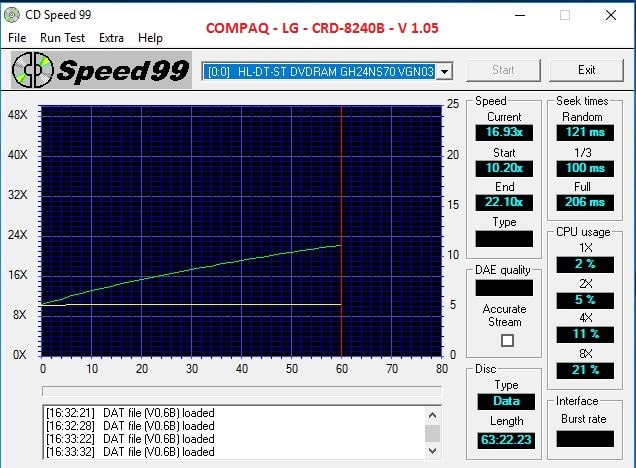Click the CD Speed 99 title bar disc icon
Image resolution: width=636 pixels, height=468 pixels.
(12, 15)
